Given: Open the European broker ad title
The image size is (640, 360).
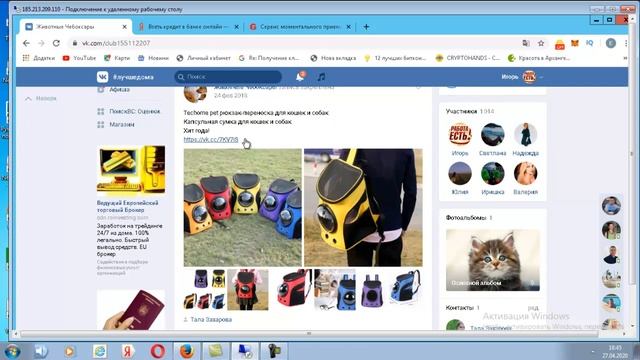Looking at the screenshot, I should (128, 206).
